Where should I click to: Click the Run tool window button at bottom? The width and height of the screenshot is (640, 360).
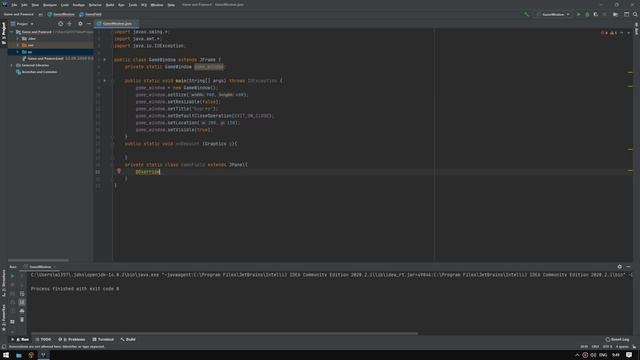click(20, 339)
